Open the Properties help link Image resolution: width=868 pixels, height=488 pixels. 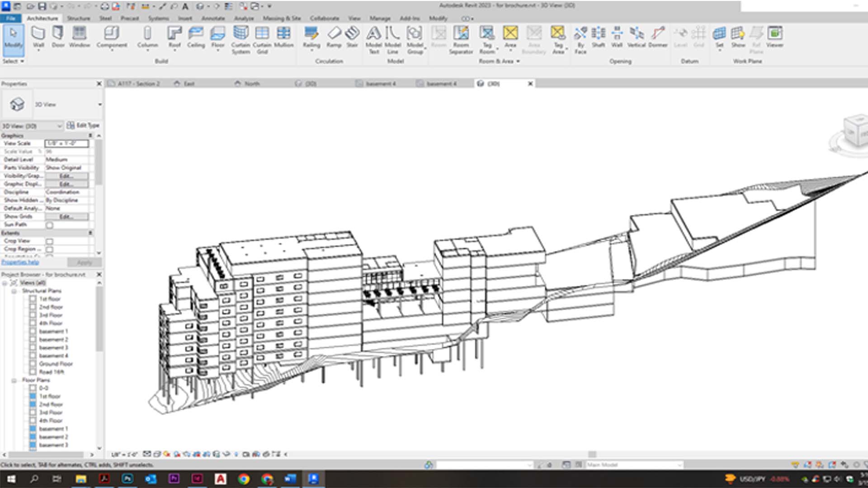point(21,262)
